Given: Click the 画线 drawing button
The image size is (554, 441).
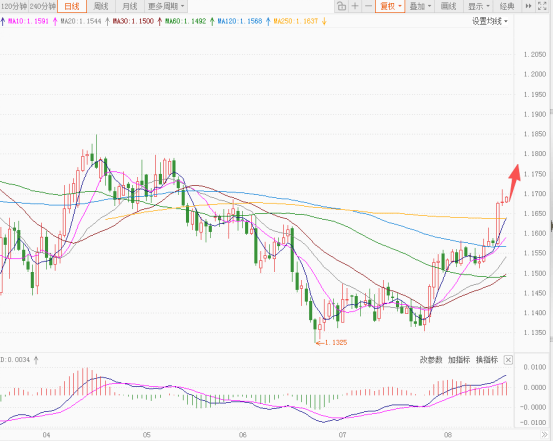Looking at the screenshot, I should click(x=449, y=6).
